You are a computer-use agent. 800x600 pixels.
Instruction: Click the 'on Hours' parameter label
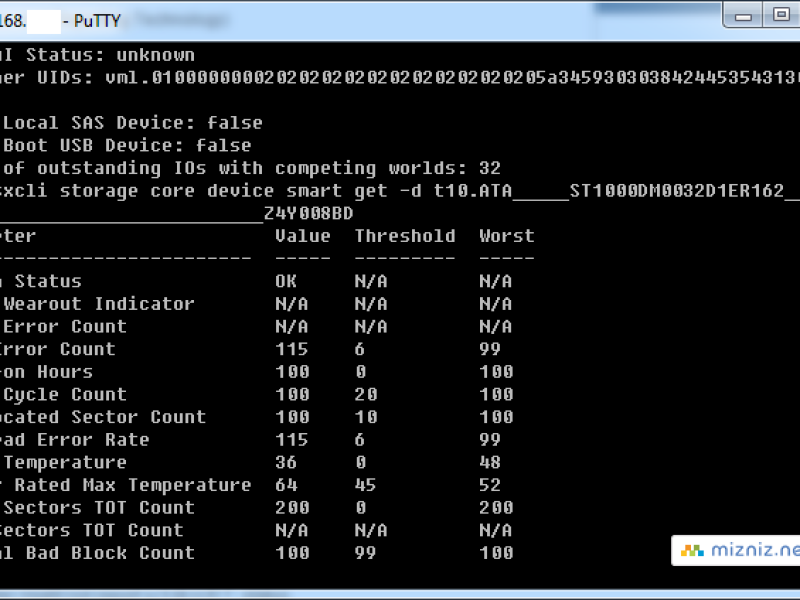click(x=46, y=372)
